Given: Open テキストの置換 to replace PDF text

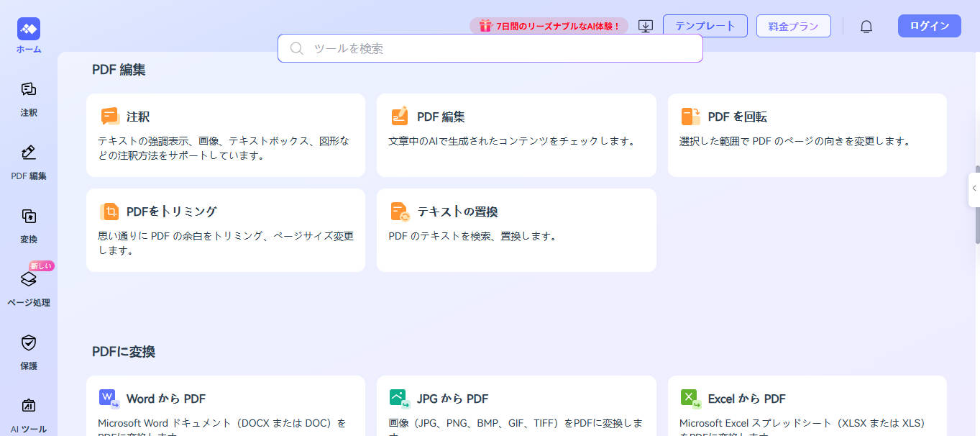Looking at the screenshot, I should (516, 230).
